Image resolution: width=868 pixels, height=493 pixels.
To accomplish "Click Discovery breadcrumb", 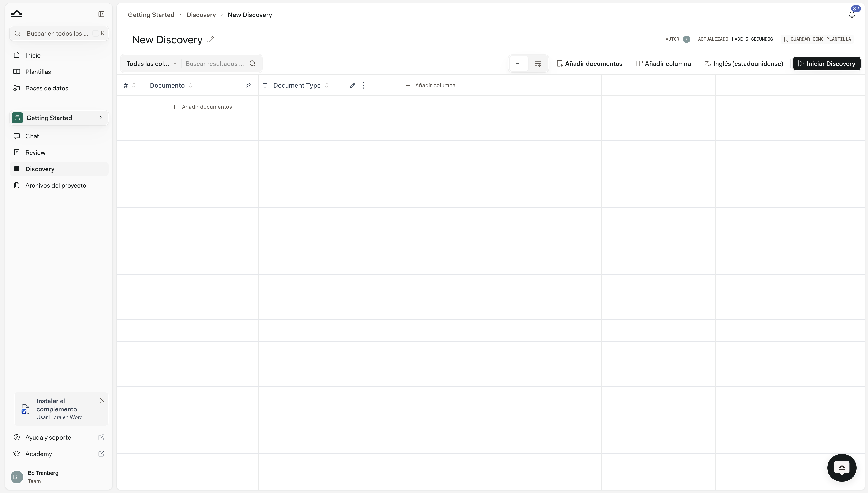I will [x=201, y=15].
